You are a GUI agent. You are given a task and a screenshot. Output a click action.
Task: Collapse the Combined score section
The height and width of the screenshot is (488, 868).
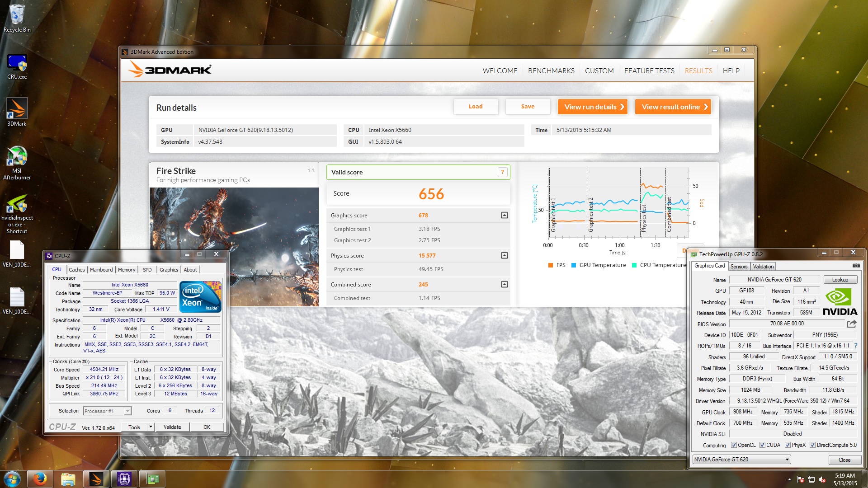point(505,285)
